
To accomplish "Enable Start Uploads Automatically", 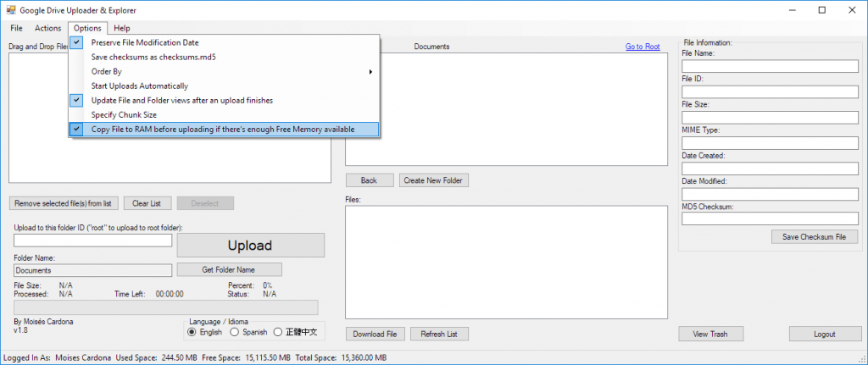I will 224,86.
